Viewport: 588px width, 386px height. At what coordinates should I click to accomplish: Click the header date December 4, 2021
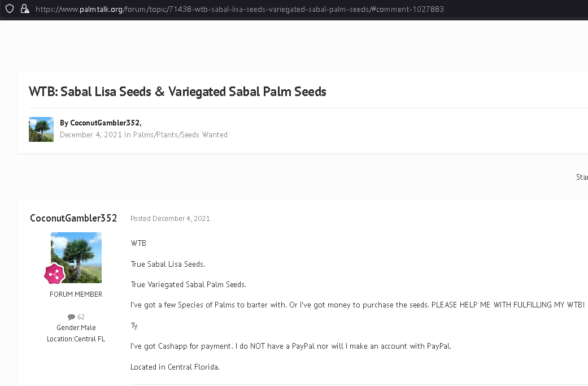[x=90, y=135]
